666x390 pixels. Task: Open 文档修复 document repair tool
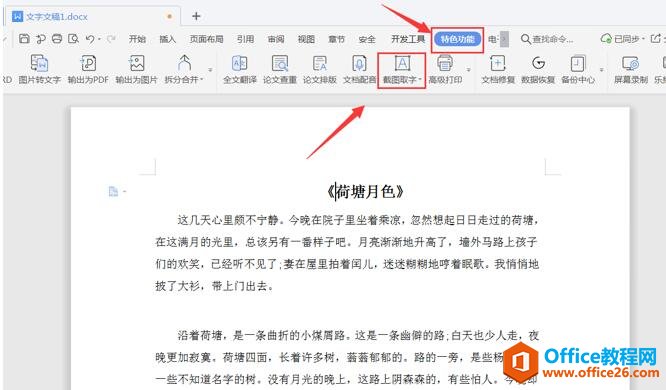pyautogui.click(x=498, y=69)
